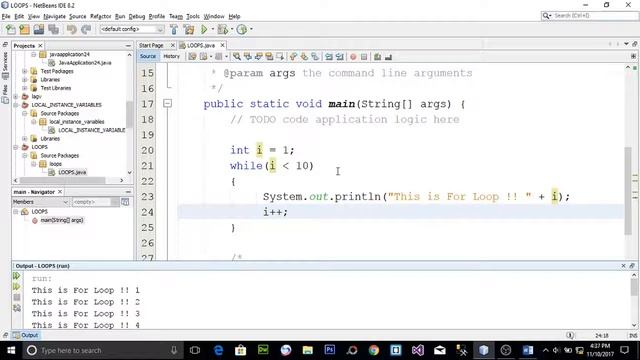Open Photoshop from the taskbar
The image size is (640, 360).
pos(329,350)
